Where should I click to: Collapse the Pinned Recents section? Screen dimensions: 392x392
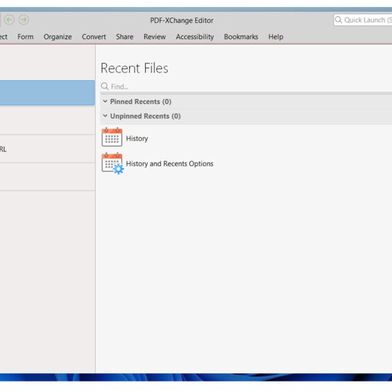click(x=105, y=101)
